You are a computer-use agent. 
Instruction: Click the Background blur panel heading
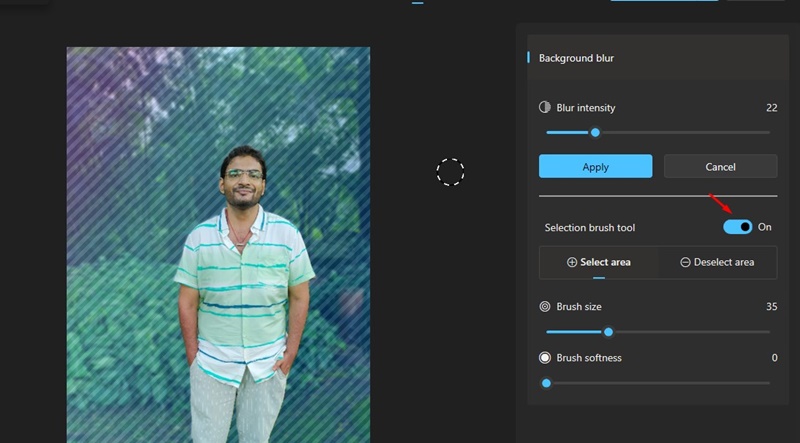(576, 58)
